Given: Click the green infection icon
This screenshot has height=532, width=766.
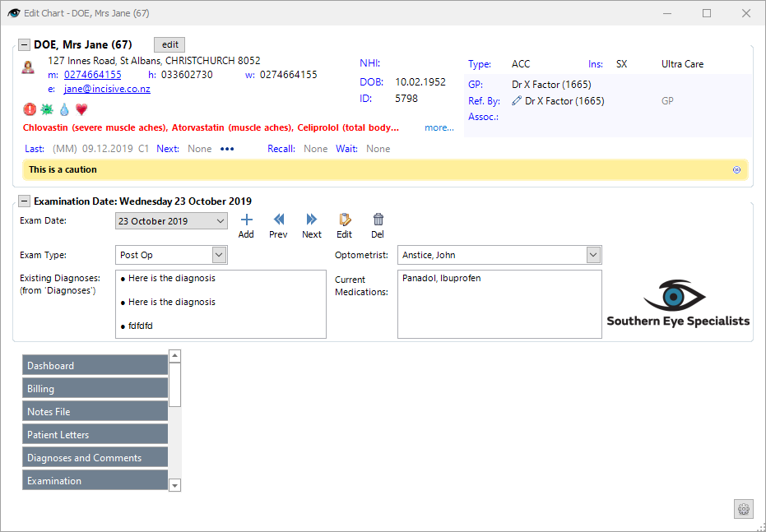Looking at the screenshot, I should tap(47, 109).
